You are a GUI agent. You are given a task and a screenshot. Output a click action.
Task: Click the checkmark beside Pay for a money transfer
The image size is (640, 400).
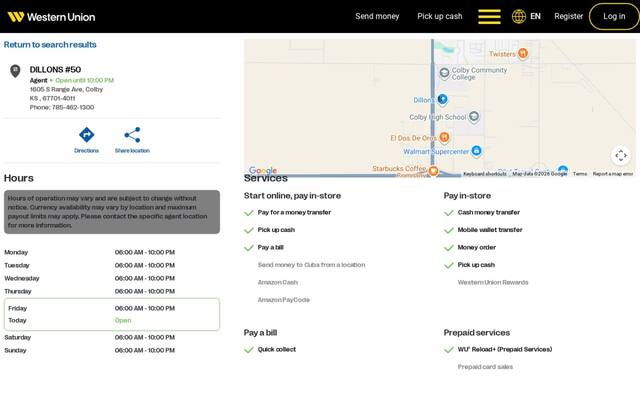pos(249,213)
